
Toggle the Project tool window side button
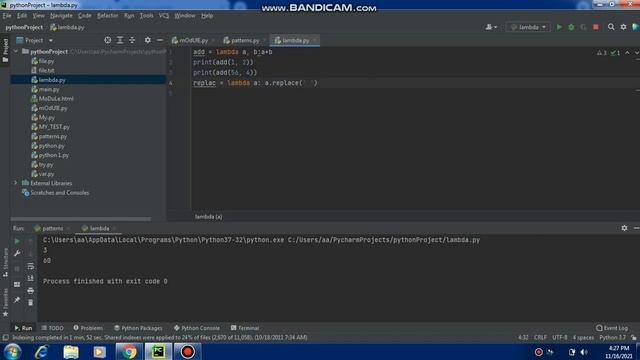(5, 51)
